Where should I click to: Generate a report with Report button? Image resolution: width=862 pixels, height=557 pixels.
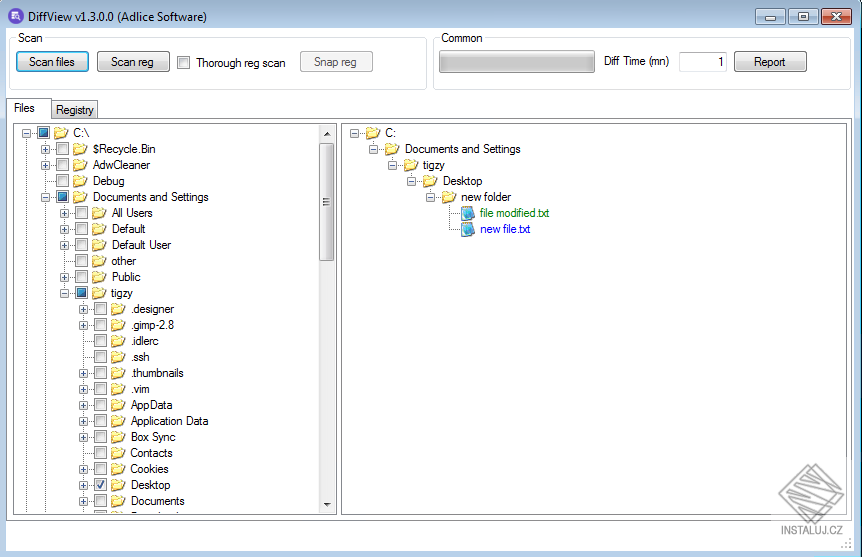pos(770,62)
